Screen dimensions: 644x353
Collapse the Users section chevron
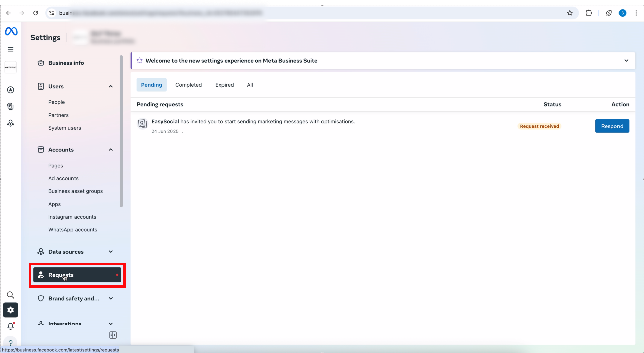(x=111, y=86)
